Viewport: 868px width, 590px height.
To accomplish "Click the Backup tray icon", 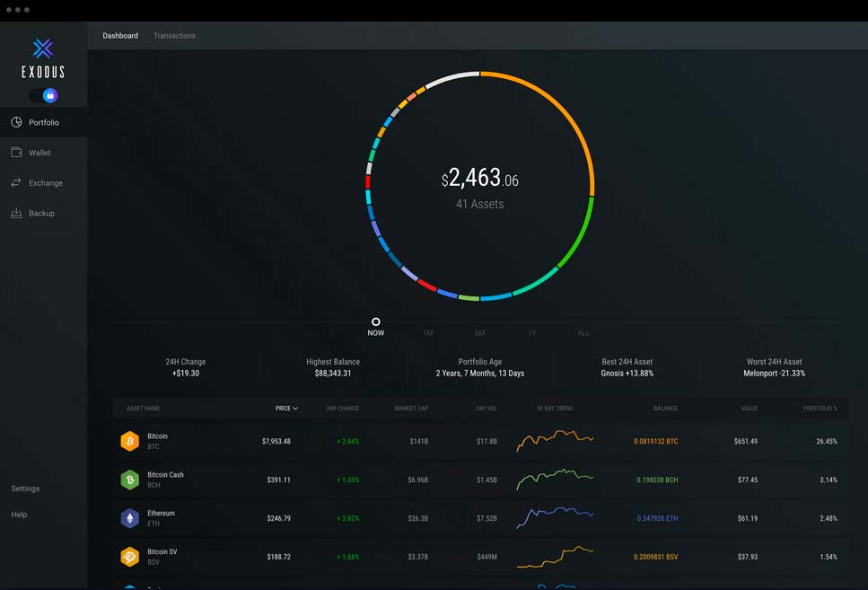I will pos(17,213).
